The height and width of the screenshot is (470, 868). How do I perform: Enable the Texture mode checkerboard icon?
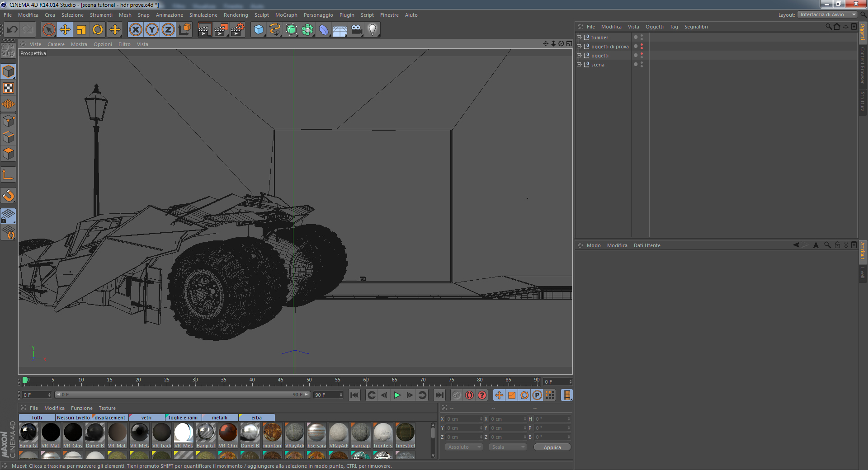coord(8,88)
